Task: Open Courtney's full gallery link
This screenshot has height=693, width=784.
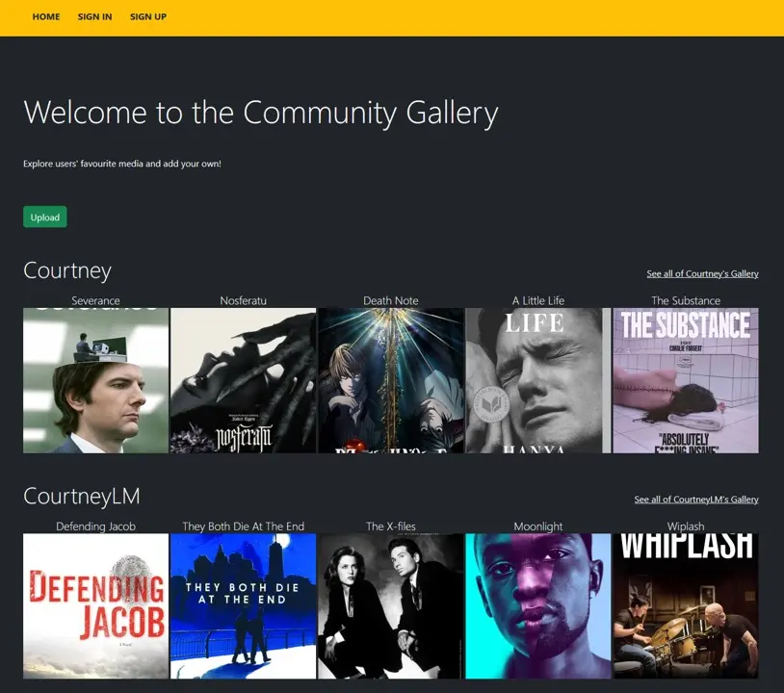Action: pyautogui.click(x=702, y=273)
